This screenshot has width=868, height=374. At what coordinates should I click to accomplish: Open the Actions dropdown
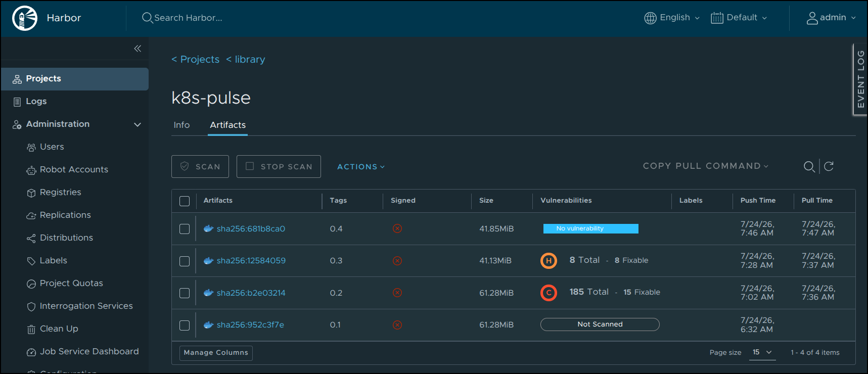pyautogui.click(x=361, y=167)
